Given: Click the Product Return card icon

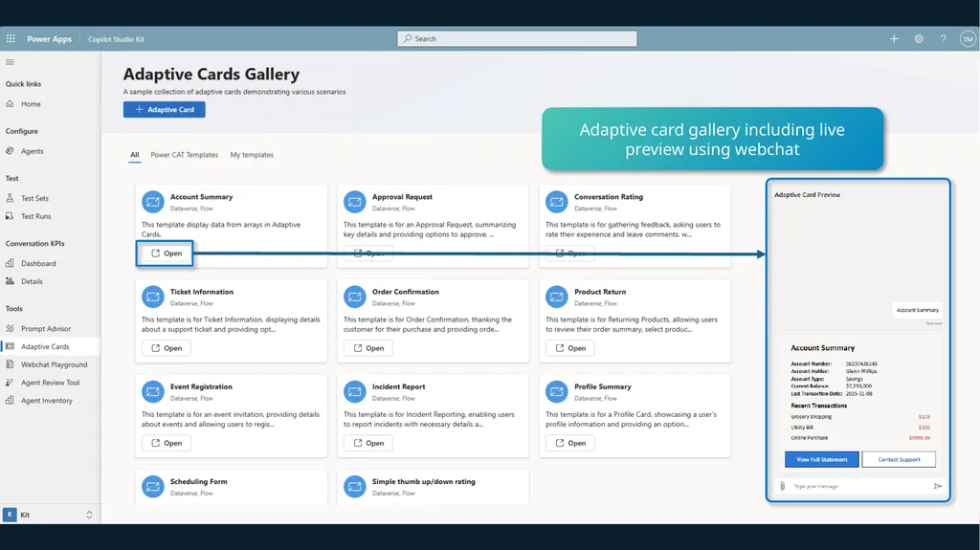Looking at the screenshot, I should click(x=556, y=297).
